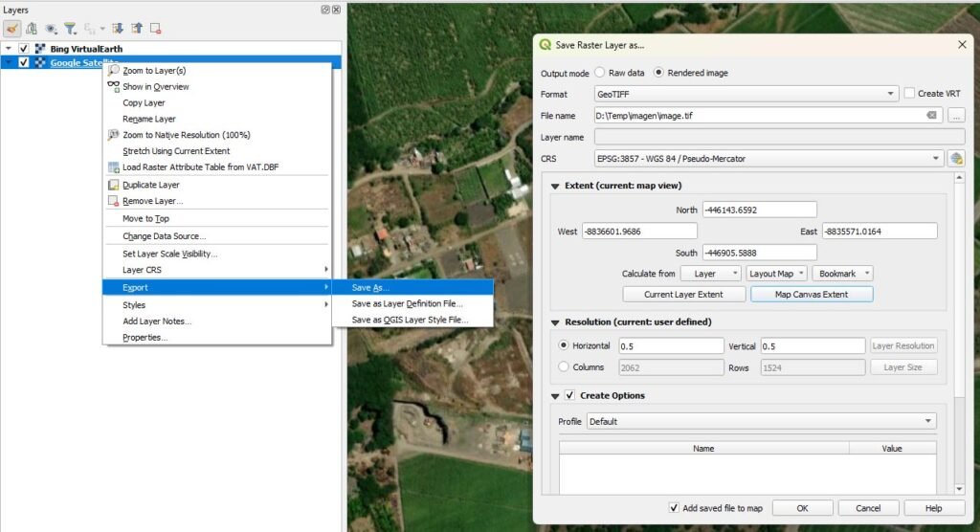Click the Expand All layers icon
Viewport: 980px width, 532px height.
(x=118, y=29)
